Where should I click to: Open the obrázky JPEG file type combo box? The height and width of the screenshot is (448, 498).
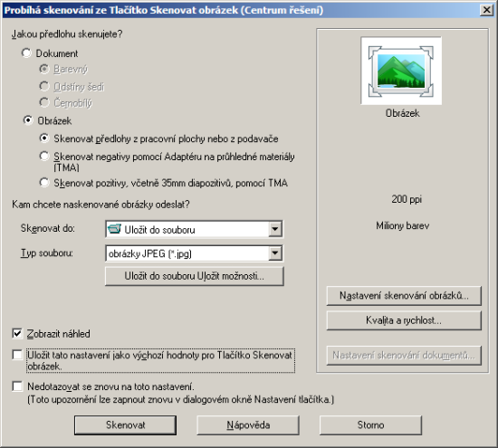tap(194, 253)
